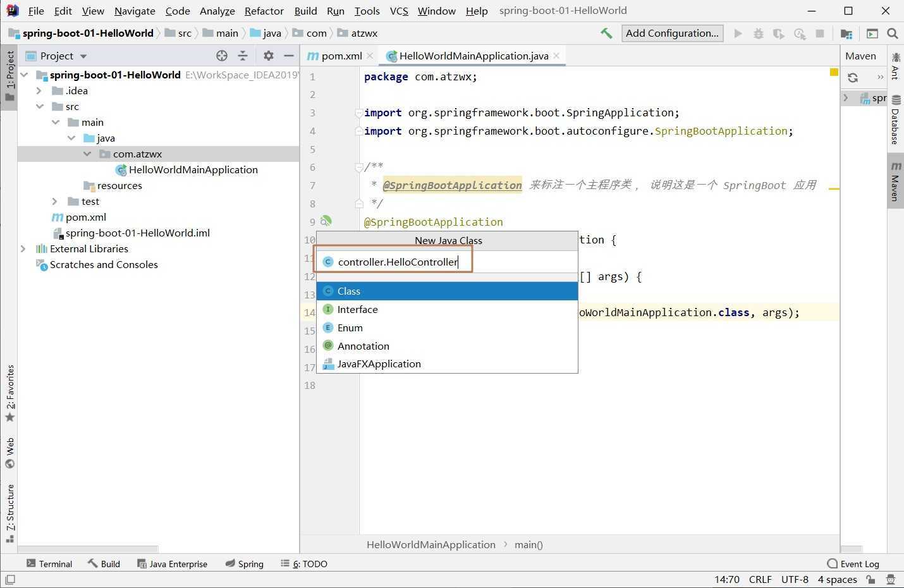The image size is (904, 588).
Task: Click the Run arrow icon in toolbar
Action: coord(738,34)
